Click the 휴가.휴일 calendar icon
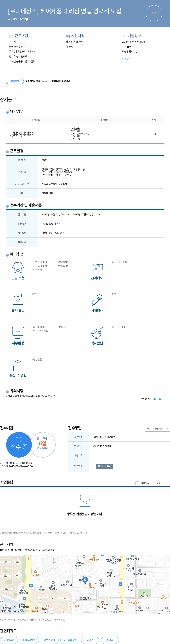This screenshot has width=170, height=644. (18, 300)
